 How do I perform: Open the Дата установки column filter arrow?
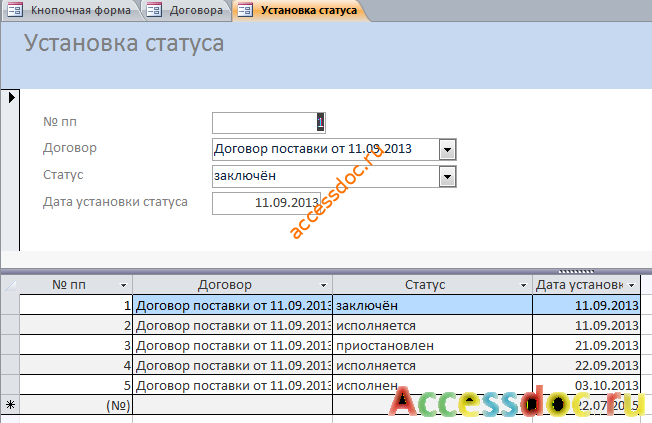click(x=632, y=285)
